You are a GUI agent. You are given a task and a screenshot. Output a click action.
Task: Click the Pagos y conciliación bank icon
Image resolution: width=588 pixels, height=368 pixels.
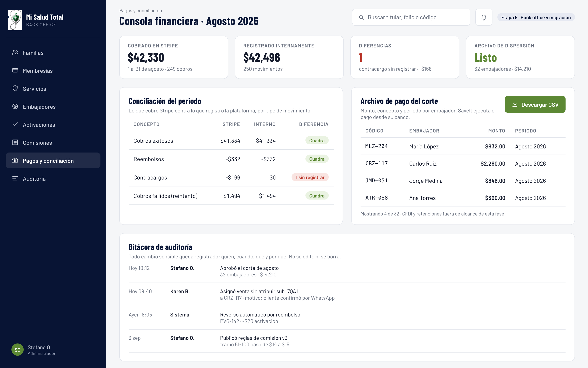(x=15, y=160)
